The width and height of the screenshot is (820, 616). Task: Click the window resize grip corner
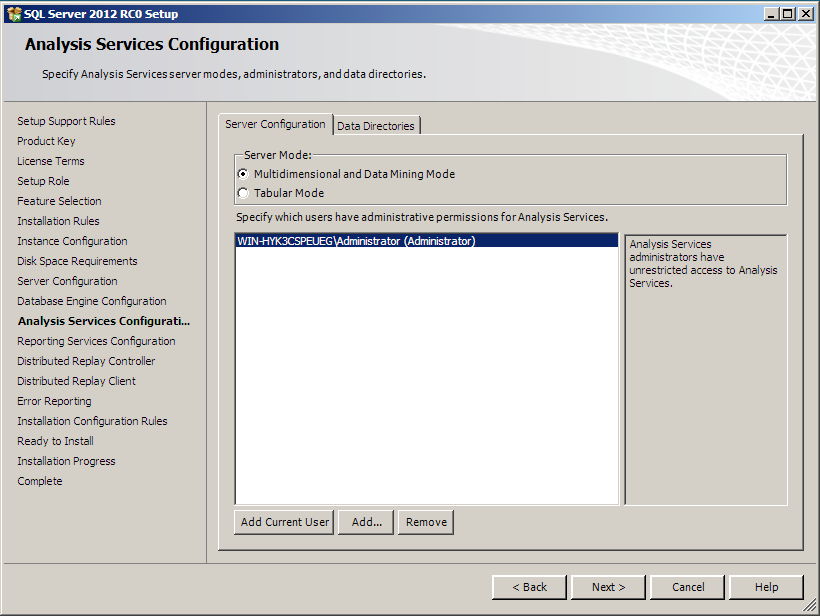810,606
